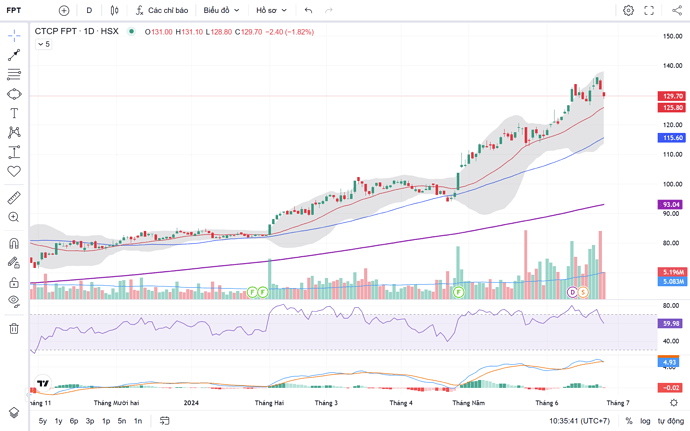Select the 1n time range
690x431 pixels.
tap(138, 421)
